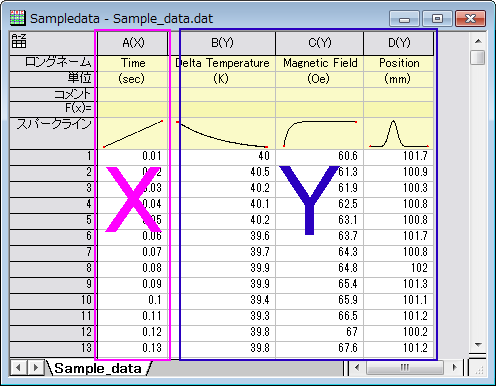This screenshot has height=386, width=496.
Task: Click the (Oe) units cell
Action: 319,79
